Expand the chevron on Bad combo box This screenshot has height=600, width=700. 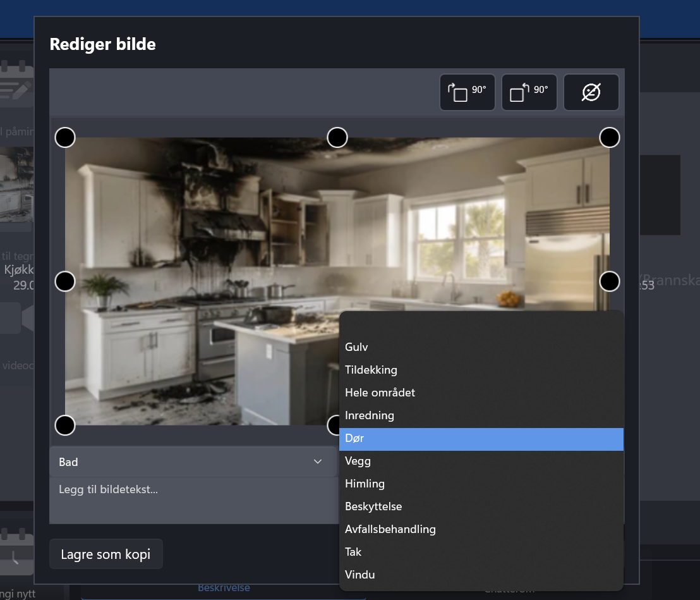coord(317,462)
